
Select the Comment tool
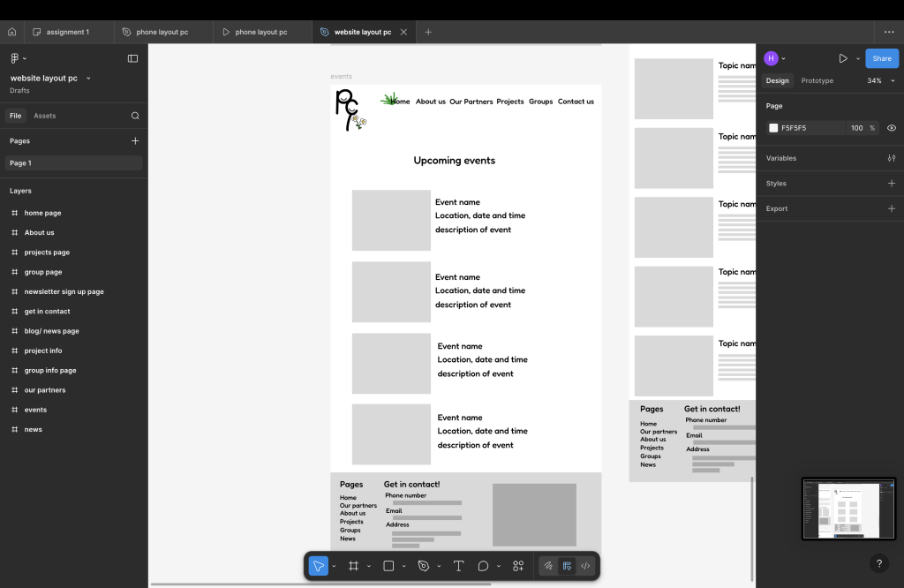click(484, 566)
